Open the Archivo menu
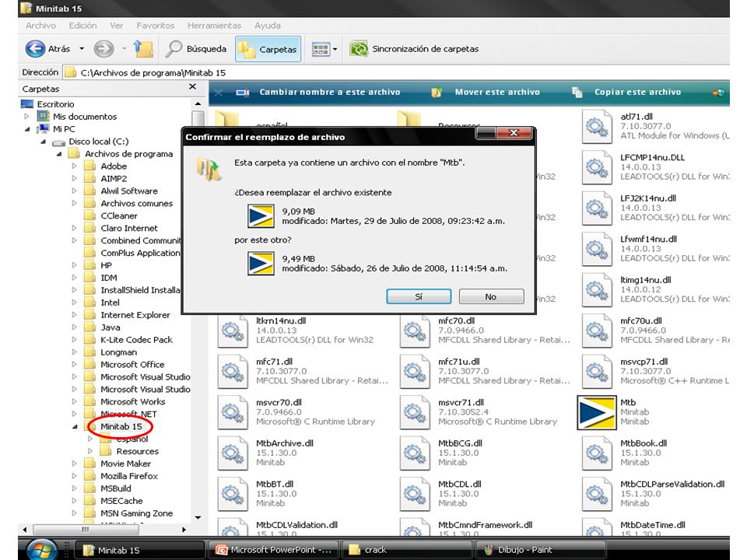747x560 pixels. pos(40,26)
